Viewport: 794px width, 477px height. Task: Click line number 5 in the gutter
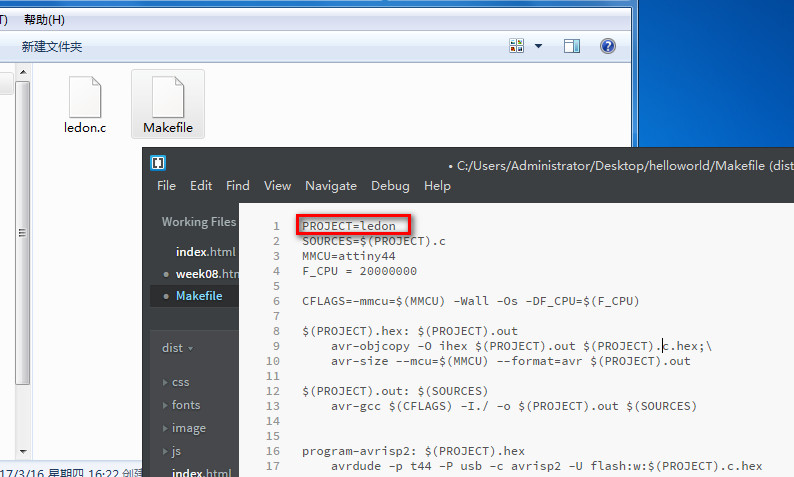[276, 286]
